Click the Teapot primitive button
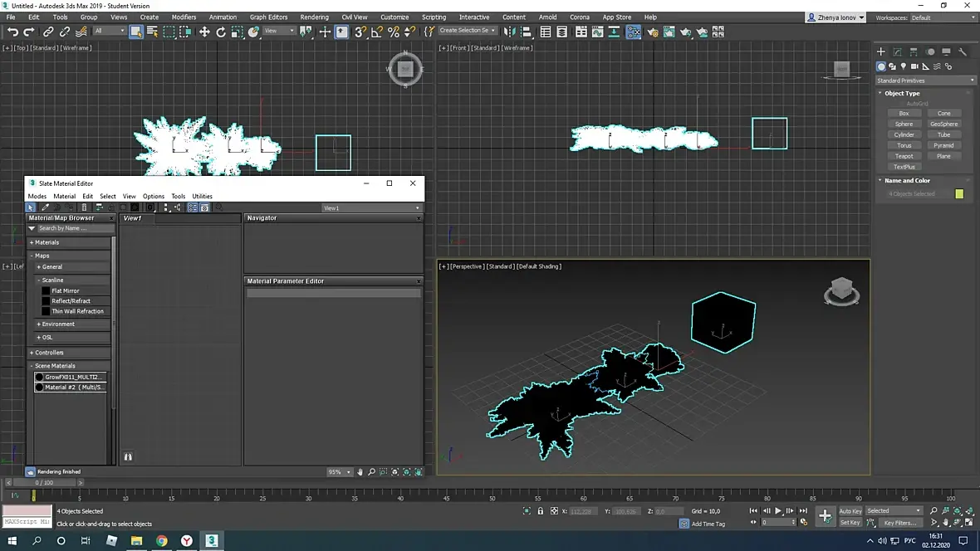Viewport: 980px width, 551px height. [904, 156]
